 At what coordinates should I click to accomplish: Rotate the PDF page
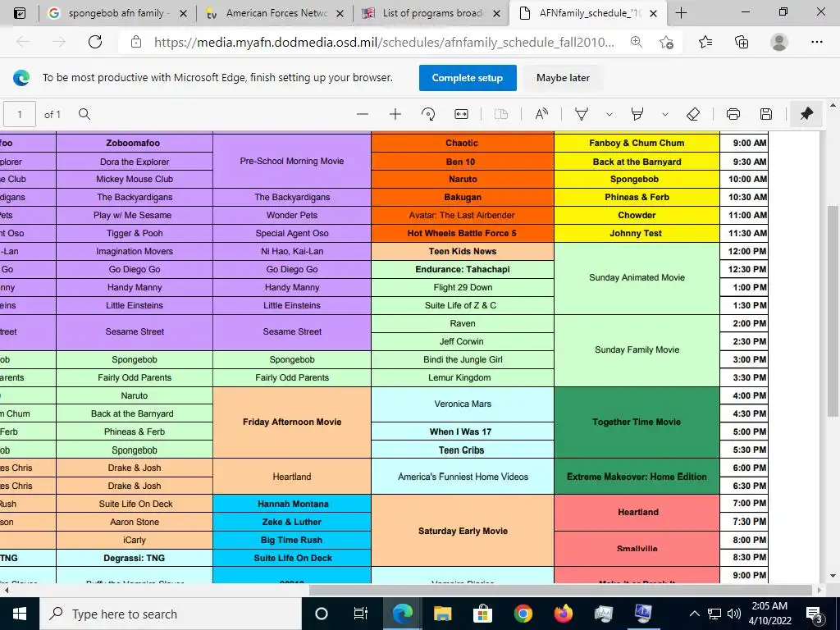(x=428, y=113)
